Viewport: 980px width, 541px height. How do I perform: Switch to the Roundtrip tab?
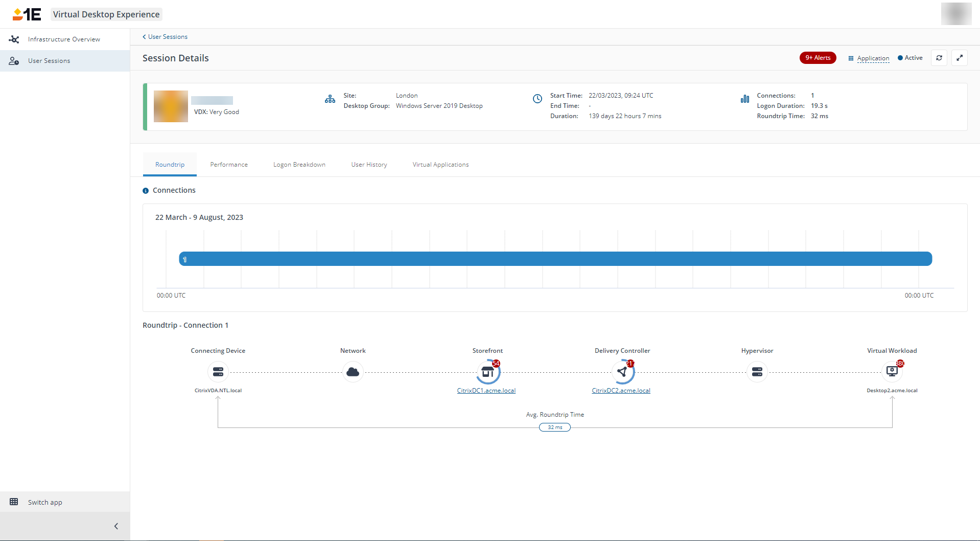pos(170,165)
